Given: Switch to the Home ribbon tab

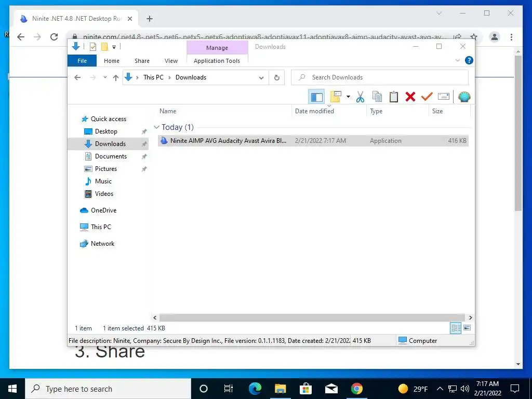Looking at the screenshot, I should [112, 61].
